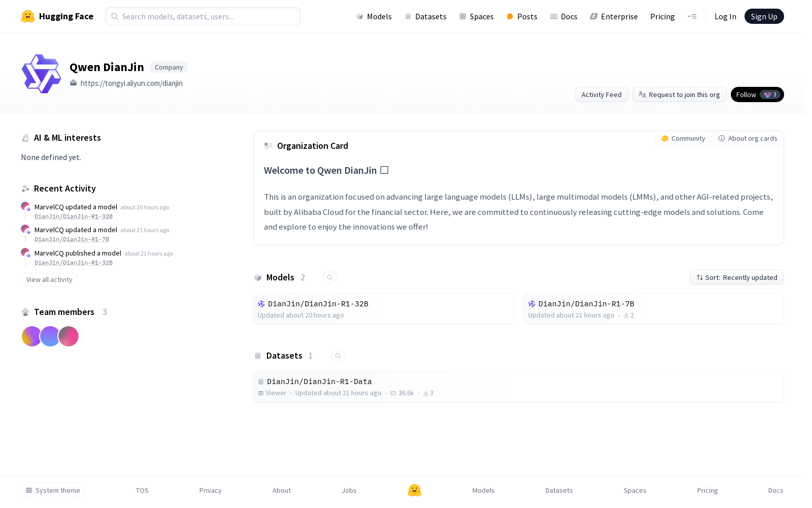Open Docs in the top navigation
Screen dimensions: 812x508
point(564,16)
